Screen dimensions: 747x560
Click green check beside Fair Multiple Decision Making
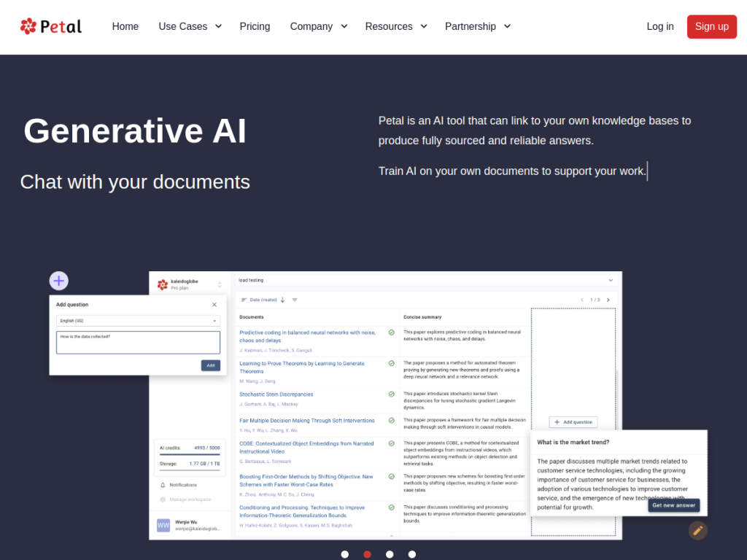pos(392,421)
